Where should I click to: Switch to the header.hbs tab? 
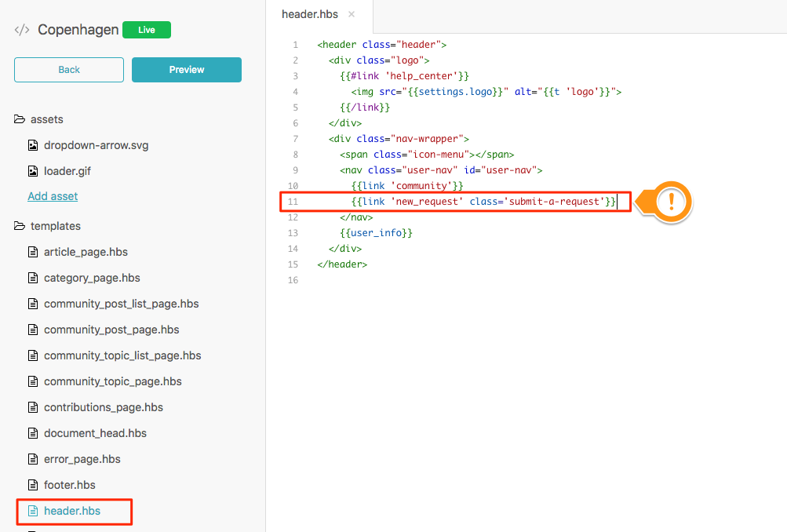point(309,15)
